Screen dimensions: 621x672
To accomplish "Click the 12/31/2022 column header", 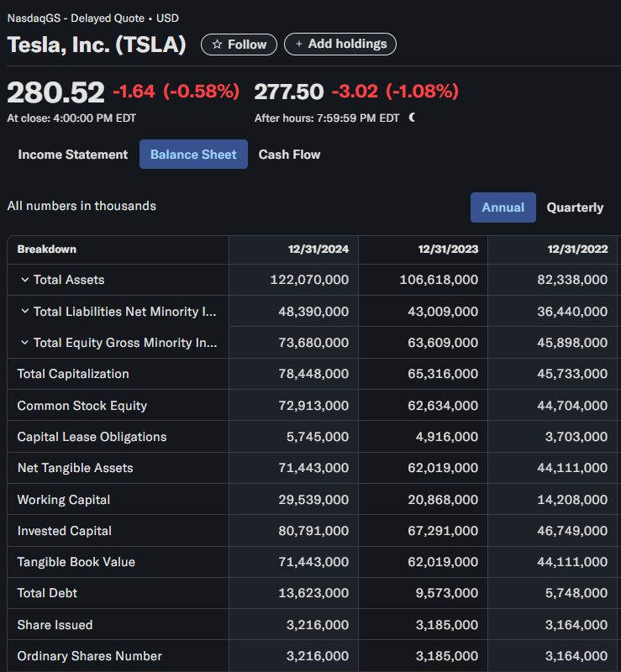I will pyautogui.click(x=577, y=249).
